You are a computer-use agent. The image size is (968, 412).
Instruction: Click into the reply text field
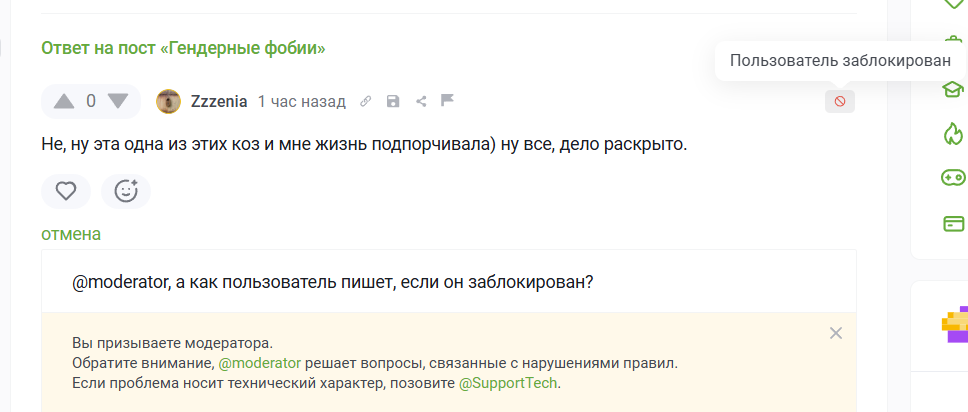(448, 282)
